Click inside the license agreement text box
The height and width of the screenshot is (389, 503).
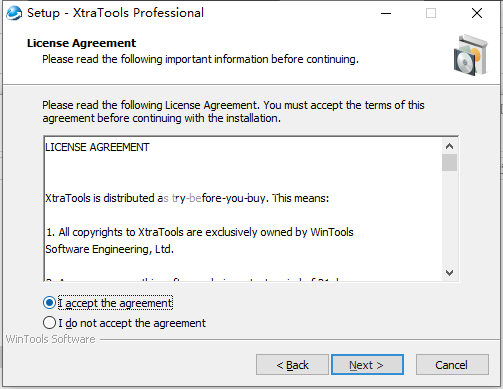pyautogui.click(x=243, y=209)
